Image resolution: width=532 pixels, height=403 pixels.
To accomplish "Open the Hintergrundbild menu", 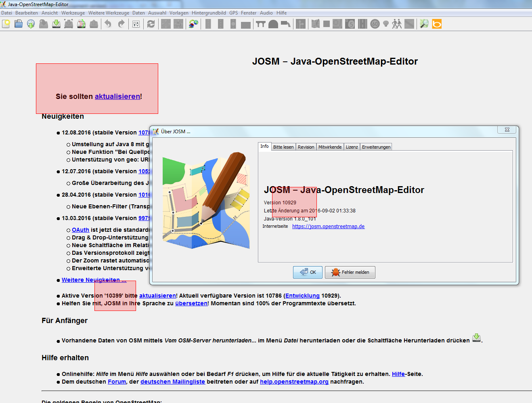I will coord(209,13).
